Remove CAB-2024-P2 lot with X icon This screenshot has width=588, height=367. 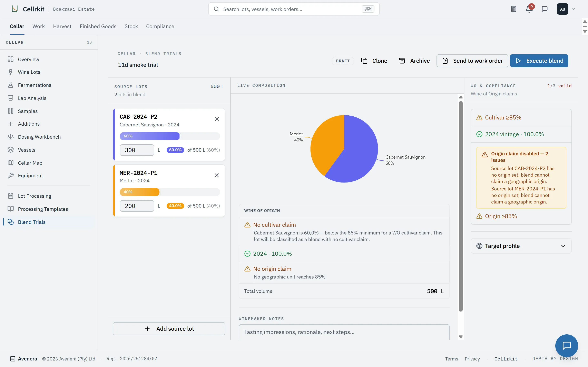[x=217, y=119]
